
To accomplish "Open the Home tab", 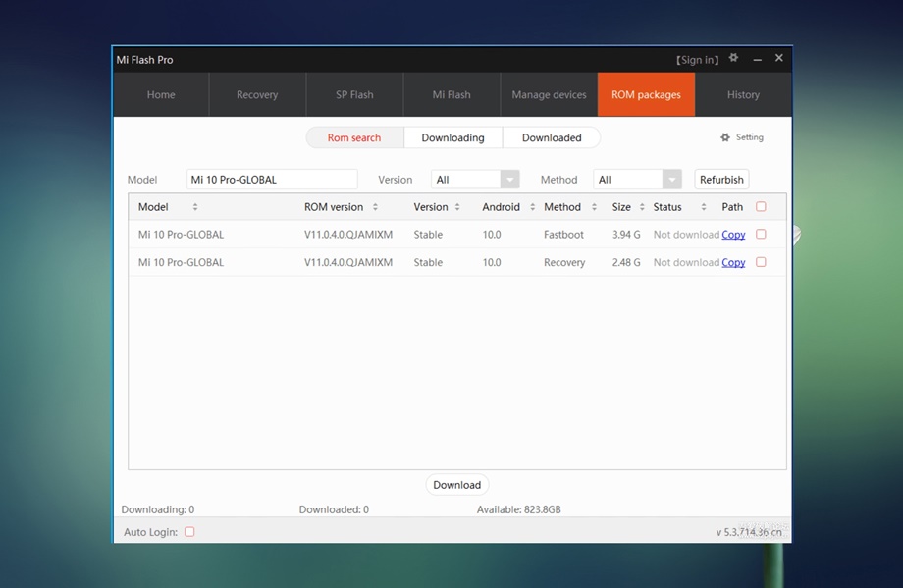I will point(161,94).
